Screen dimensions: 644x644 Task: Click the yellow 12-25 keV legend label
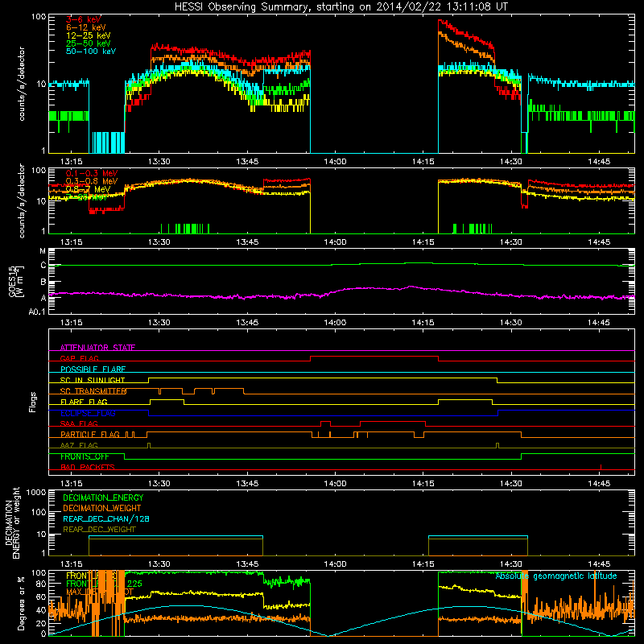point(89,35)
